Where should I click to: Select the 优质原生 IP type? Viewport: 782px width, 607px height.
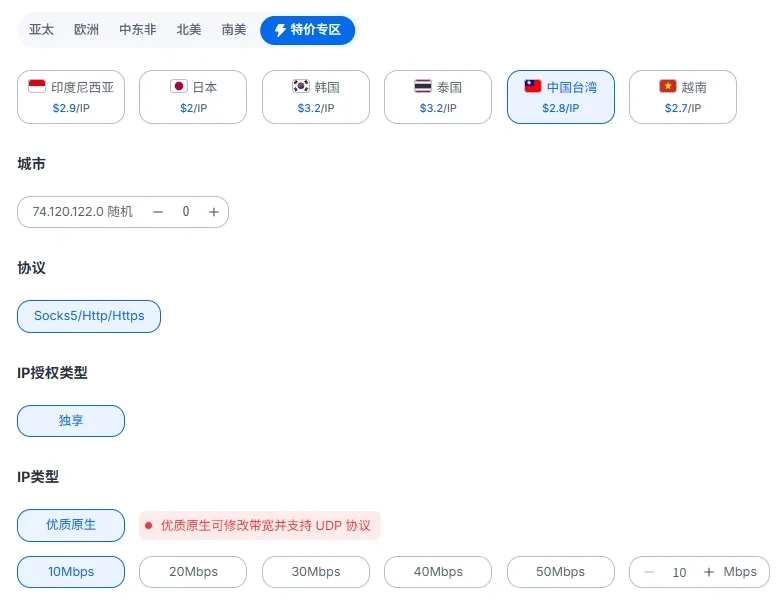(x=71, y=525)
